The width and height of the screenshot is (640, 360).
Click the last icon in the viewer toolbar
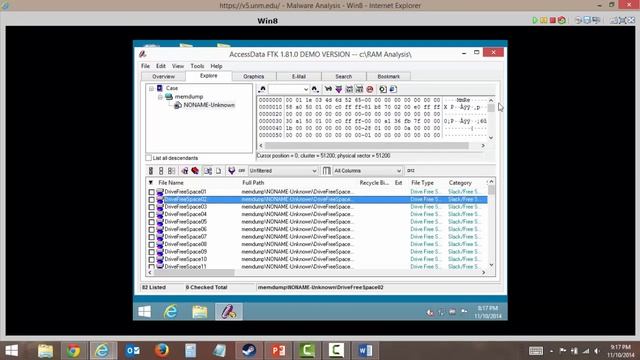click(x=393, y=89)
